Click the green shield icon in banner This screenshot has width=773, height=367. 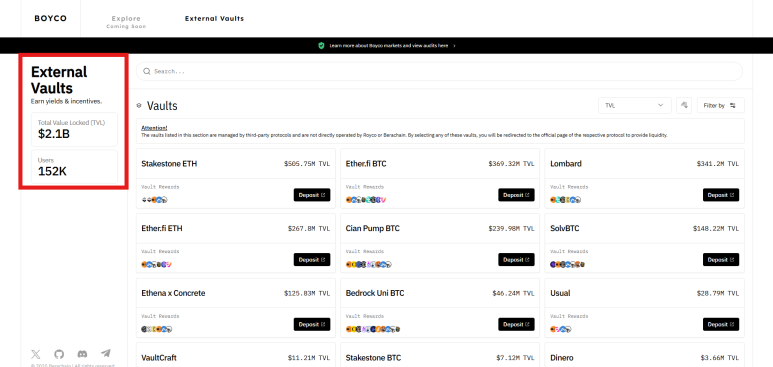(x=321, y=45)
